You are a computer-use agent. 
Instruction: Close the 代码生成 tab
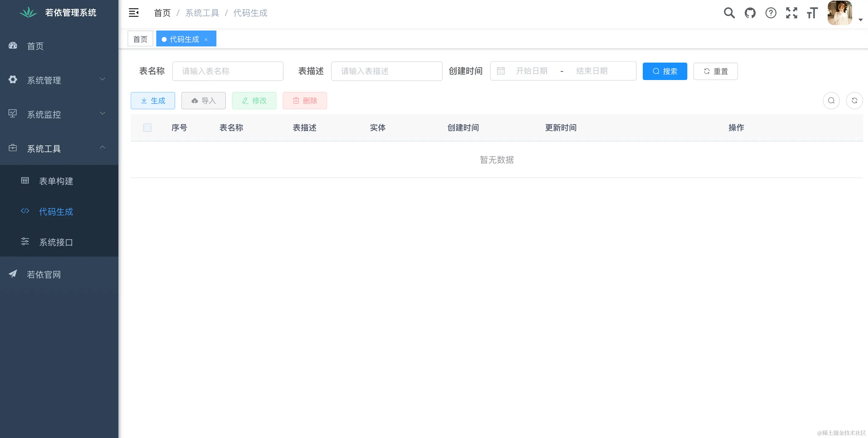(206, 39)
